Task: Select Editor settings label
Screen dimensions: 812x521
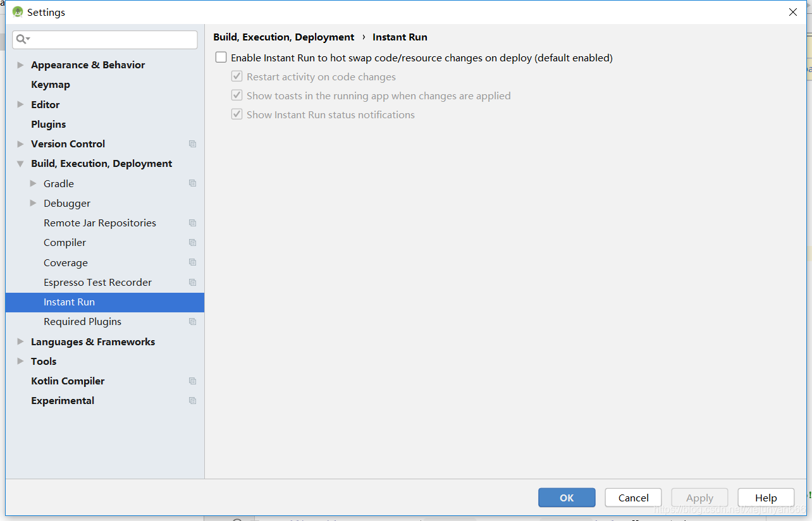Action: [46, 105]
